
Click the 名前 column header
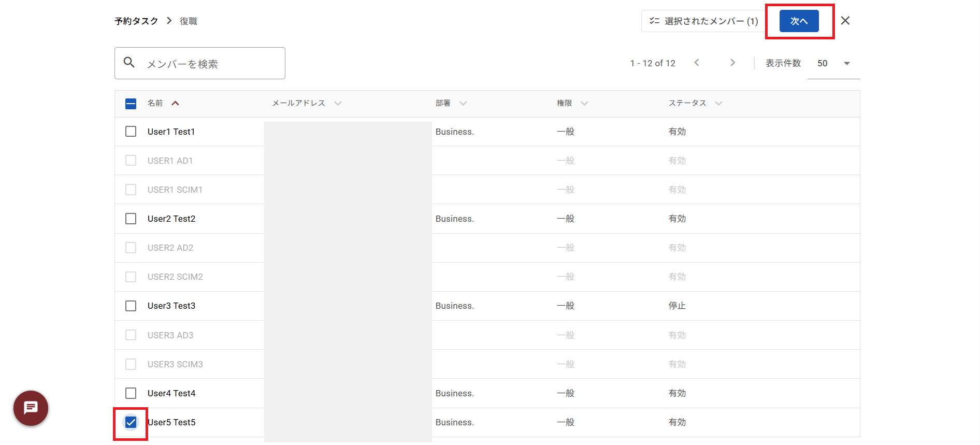click(x=155, y=103)
